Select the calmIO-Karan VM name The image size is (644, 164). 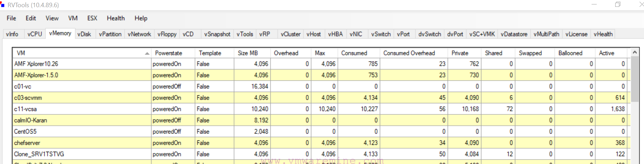(x=30, y=120)
